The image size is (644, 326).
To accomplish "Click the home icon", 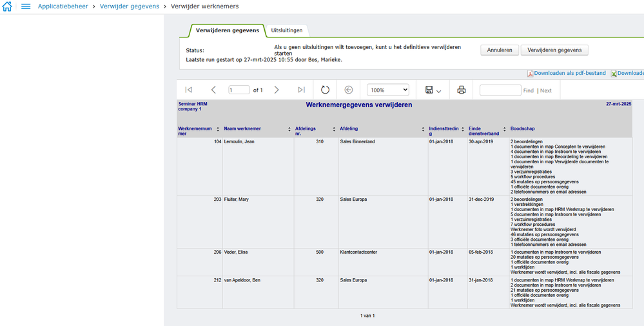I will 8,6.
